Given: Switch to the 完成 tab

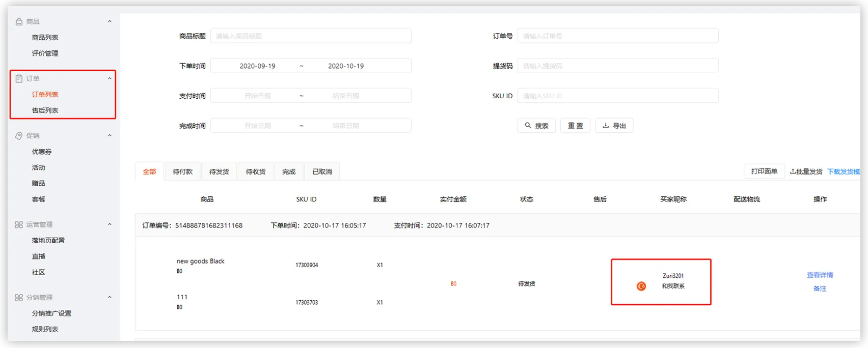Looking at the screenshot, I should pyautogui.click(x=289, y=171).
